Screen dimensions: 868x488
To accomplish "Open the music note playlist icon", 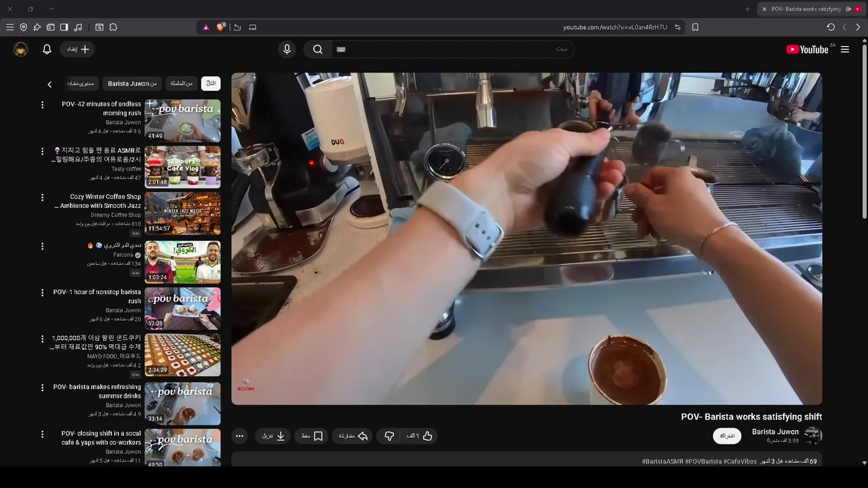I will 78,27.
